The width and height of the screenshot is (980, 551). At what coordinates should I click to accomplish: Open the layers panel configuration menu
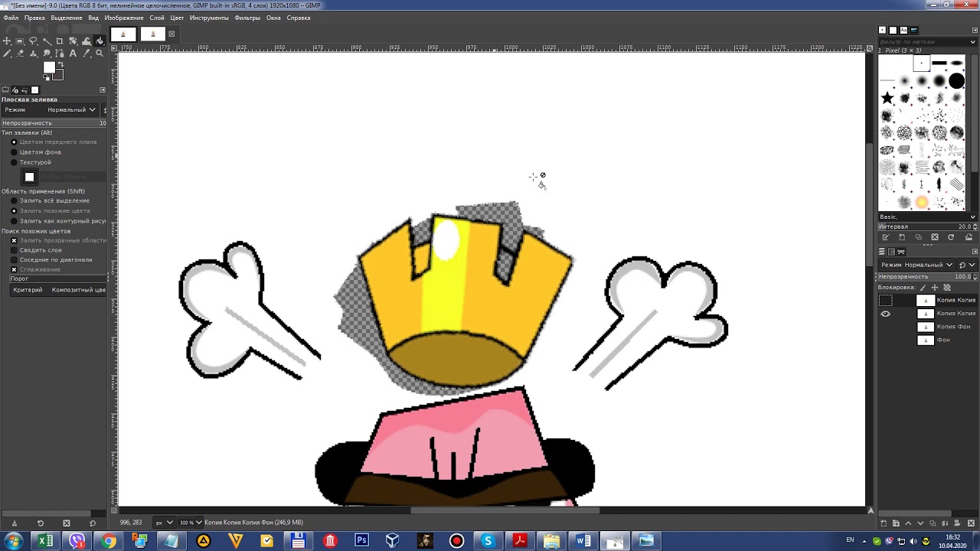click(x=975, y=252)
